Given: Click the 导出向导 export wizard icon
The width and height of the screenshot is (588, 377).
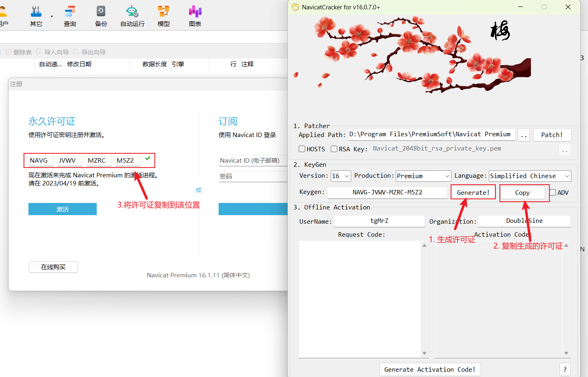Looking at the screenshot, I should [x=76, y=52].
